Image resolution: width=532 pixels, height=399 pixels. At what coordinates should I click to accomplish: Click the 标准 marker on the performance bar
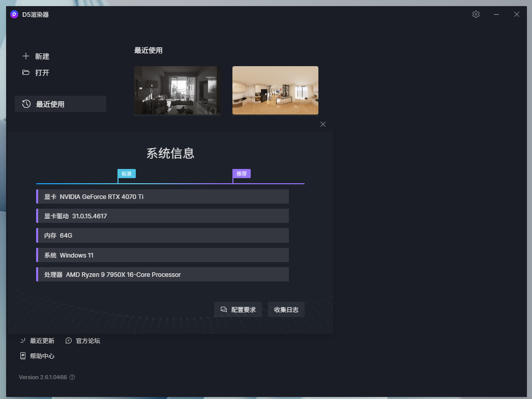127,174
